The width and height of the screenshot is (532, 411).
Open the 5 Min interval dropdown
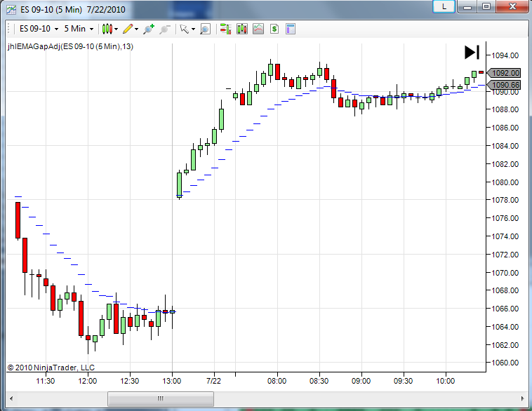pyautogui.click(x=79, y=29)
